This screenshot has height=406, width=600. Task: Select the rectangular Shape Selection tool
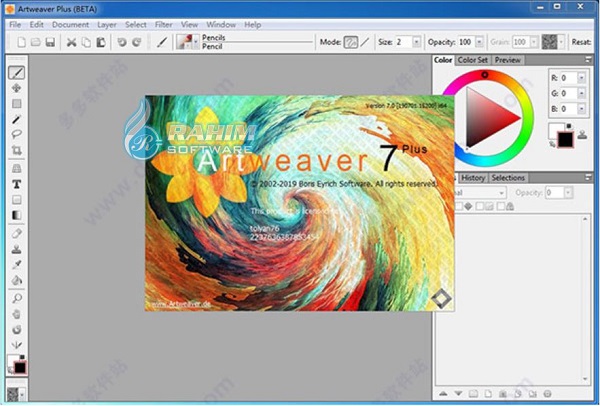pos(16,104)
